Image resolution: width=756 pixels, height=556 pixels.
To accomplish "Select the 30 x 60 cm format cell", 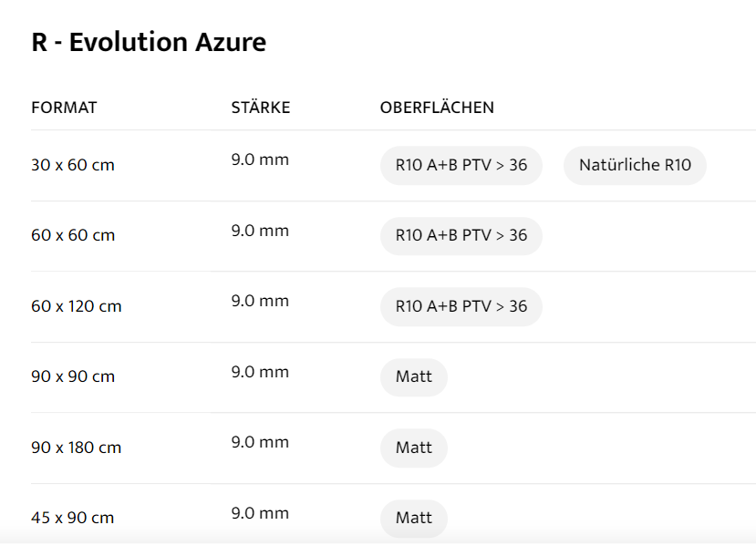I will point(73,166).
